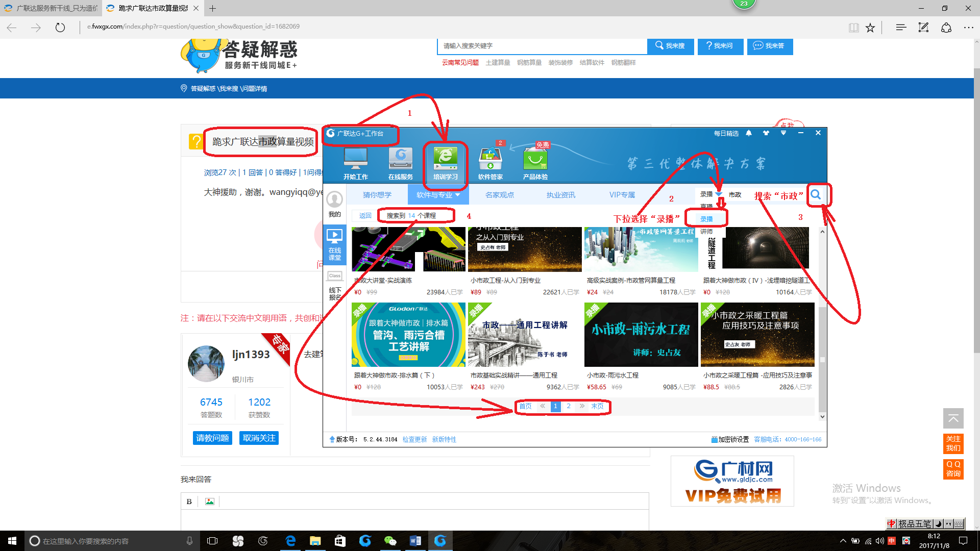
Task: Open web note pen icon
Action: [x=924, y=28]
